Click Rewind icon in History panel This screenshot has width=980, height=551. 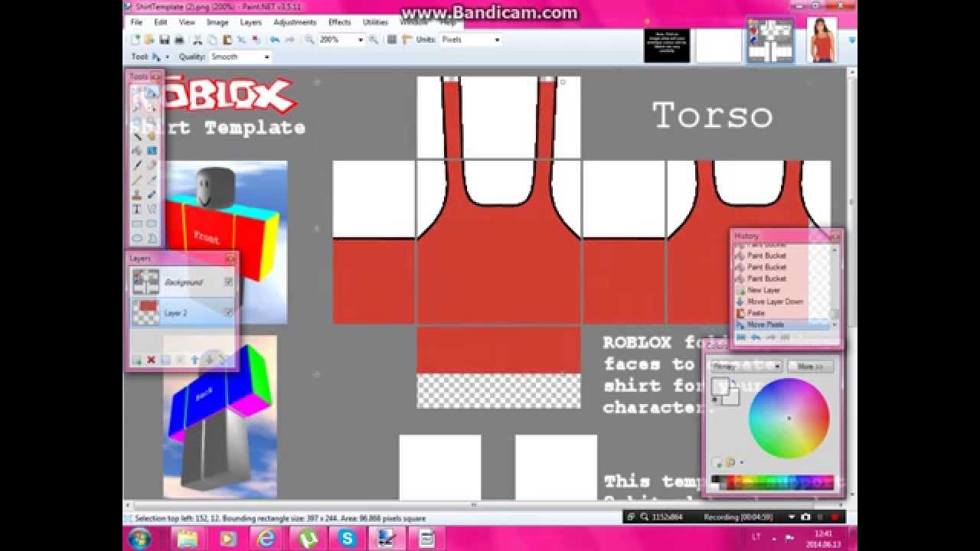click(x=740, y=337)
